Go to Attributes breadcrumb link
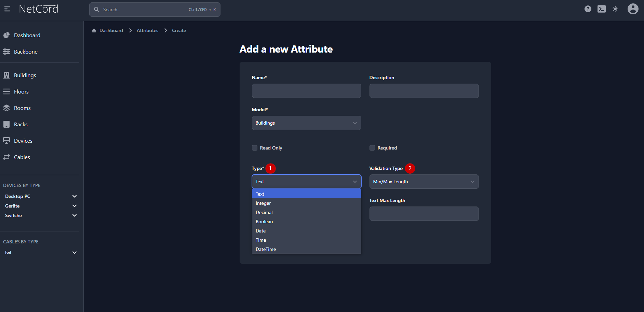 [x=147, y=31]
